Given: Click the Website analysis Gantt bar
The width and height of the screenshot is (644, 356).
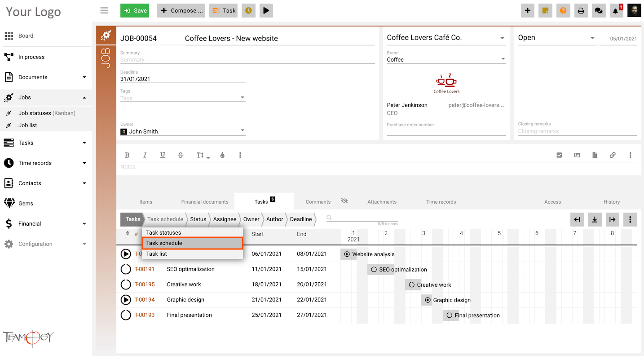Looking at the screenshot, I should click(348, 254).
